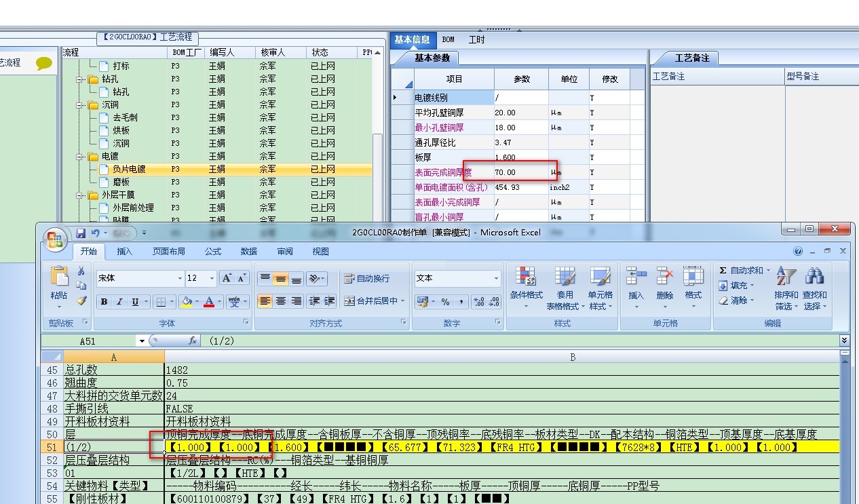Apply comma thousands separator style
This screenshot has height=504, width=859.
tap(461, 302)
